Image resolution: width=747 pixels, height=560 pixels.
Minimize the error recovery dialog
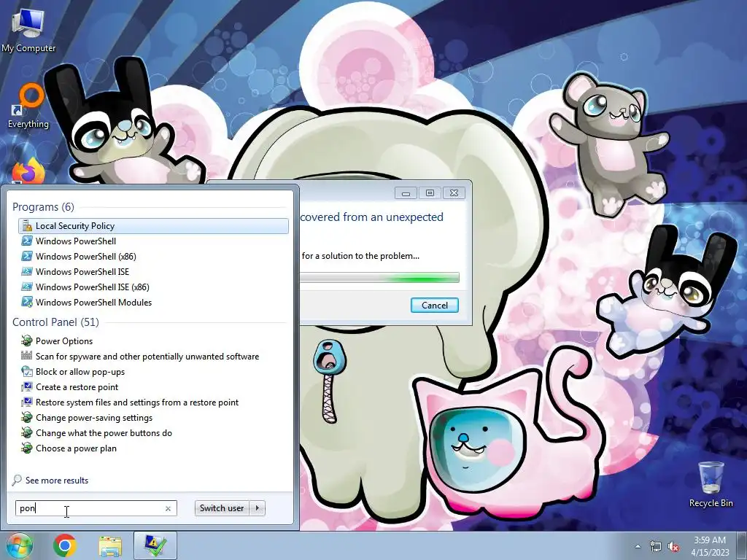(x=406, y=192)
